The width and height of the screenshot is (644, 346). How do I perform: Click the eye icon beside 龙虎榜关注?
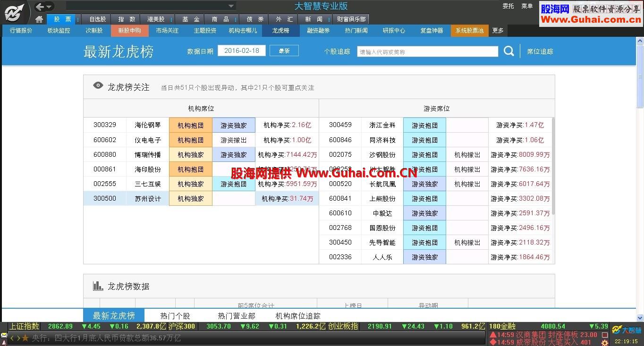click(x=98, y=85)
